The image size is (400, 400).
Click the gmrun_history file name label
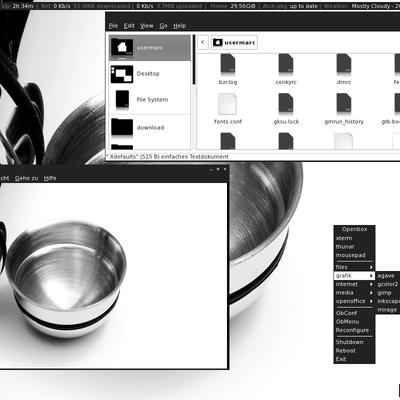(344, 122)
